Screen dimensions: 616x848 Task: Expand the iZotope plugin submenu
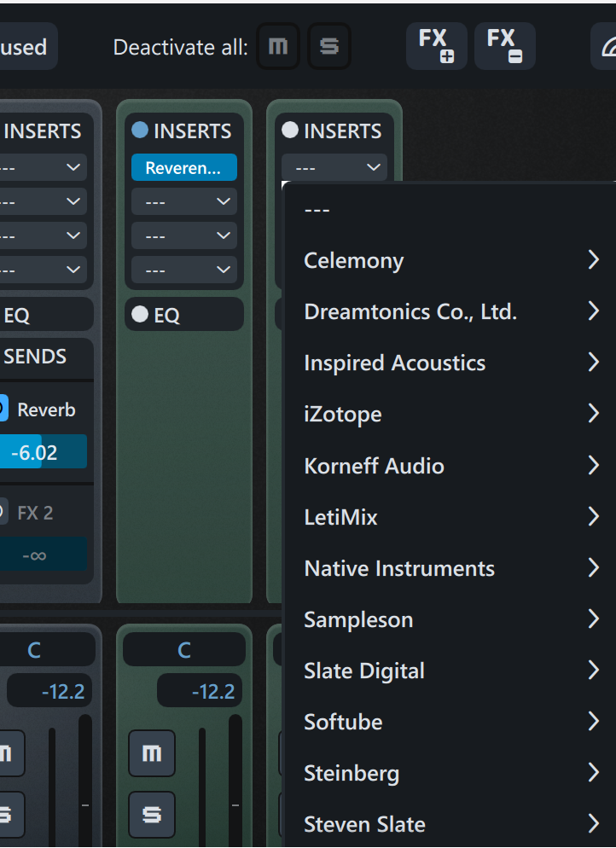[x=593, y=414]
